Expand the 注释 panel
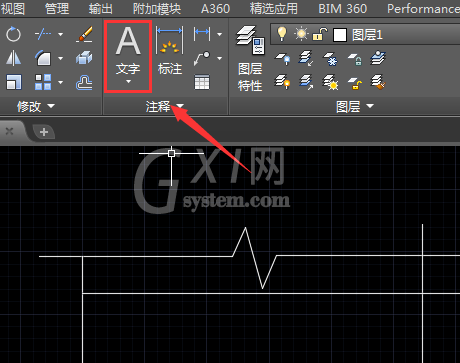Viewport: 460px width, 363px height. pyautogui.click(x=165, y=106)
